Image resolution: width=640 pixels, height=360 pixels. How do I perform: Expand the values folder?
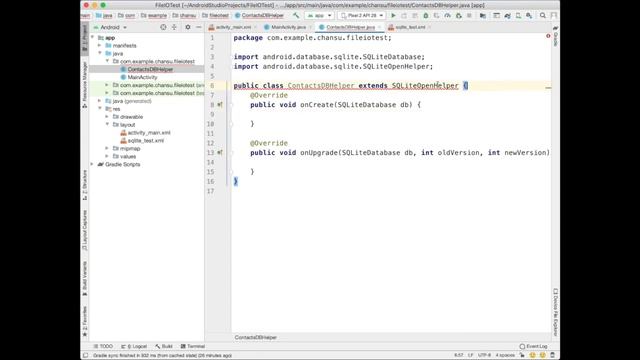107,156
